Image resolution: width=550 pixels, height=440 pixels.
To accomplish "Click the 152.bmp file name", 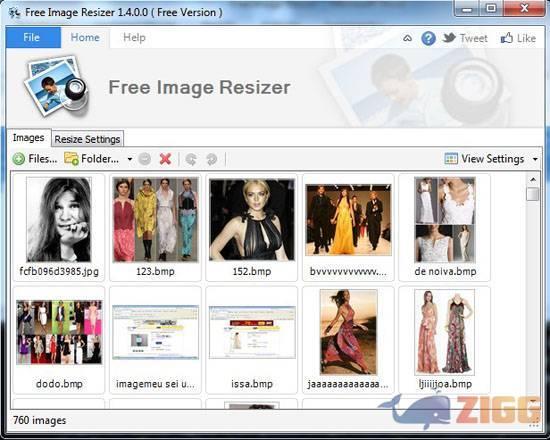I will coord(252,271).
